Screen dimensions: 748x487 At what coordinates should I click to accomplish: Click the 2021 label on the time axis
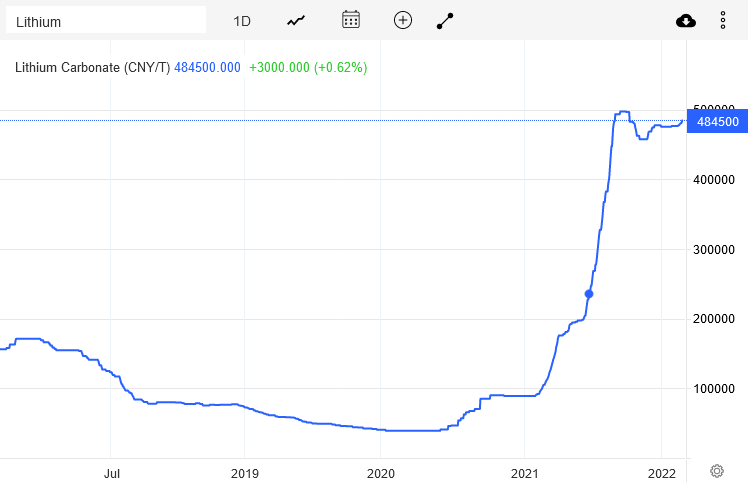tap(526, 471)
